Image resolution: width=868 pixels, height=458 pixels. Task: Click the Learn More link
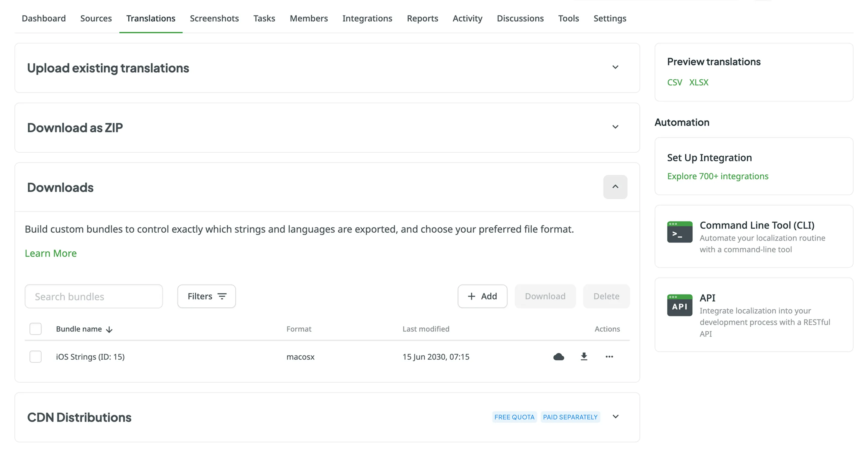coord(51,253)
